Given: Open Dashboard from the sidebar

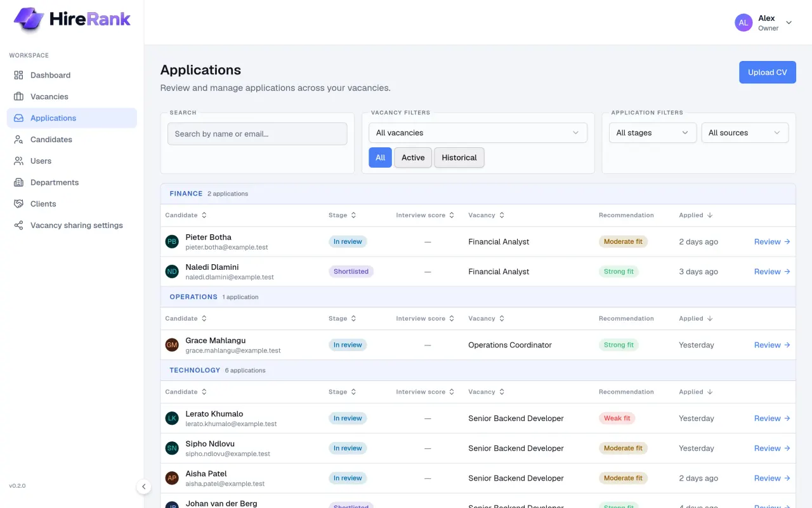Looking at the screenshot, I should coord(72,75).
